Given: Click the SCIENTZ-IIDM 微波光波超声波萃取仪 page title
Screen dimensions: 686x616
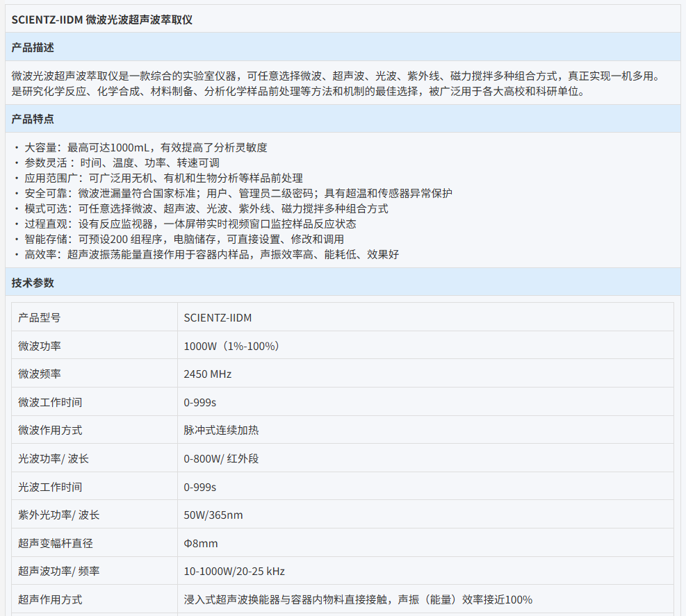Looking at the screenshot, I should click(x=102, y=19).
